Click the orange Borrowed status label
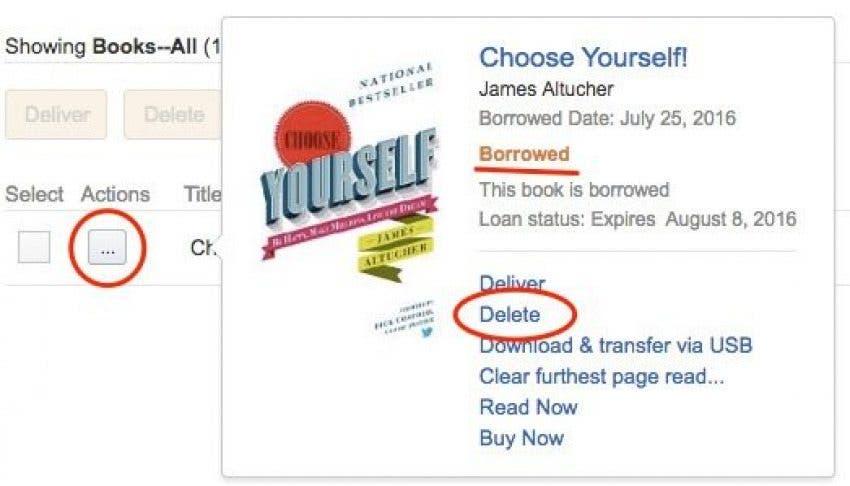Image resolution: width=850 pixels, height=486 pixels. coord(524,154)
